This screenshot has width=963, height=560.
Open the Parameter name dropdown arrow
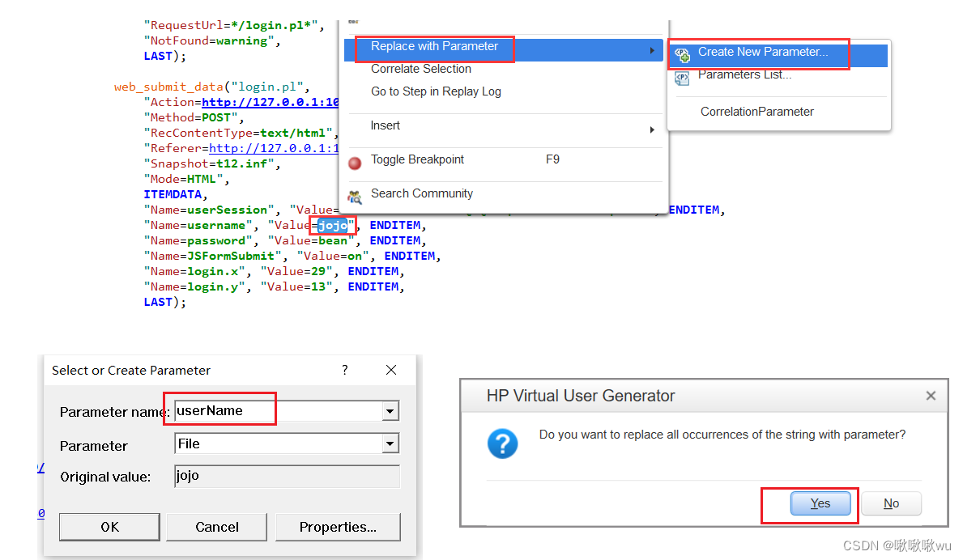[x=390, y=412]
